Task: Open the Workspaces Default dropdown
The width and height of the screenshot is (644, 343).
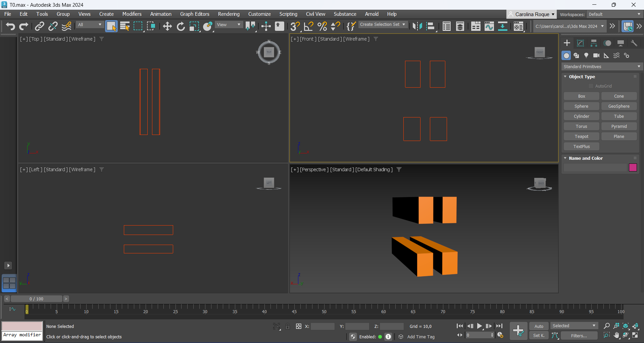Action: click(x=614, y=14)
